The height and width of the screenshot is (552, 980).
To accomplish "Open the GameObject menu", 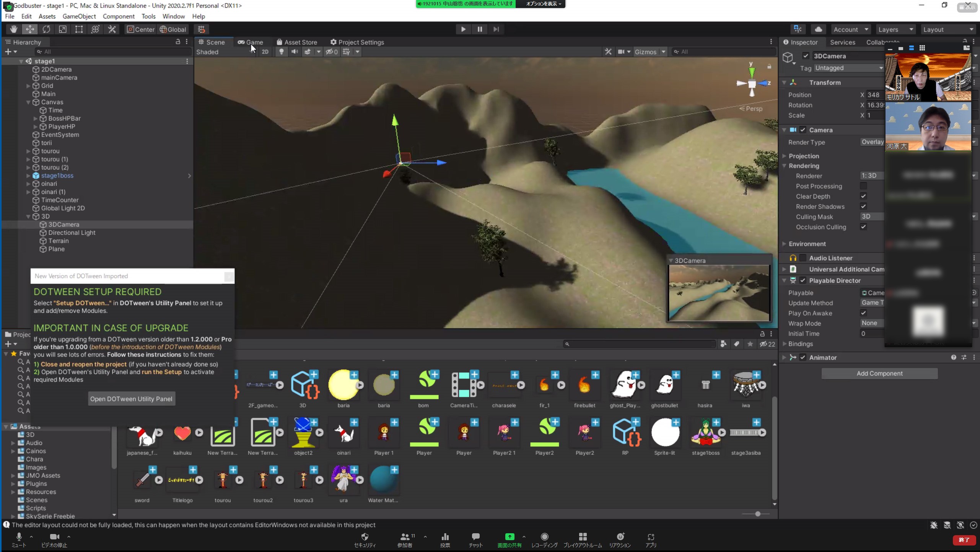I will (x=79, y=16).
